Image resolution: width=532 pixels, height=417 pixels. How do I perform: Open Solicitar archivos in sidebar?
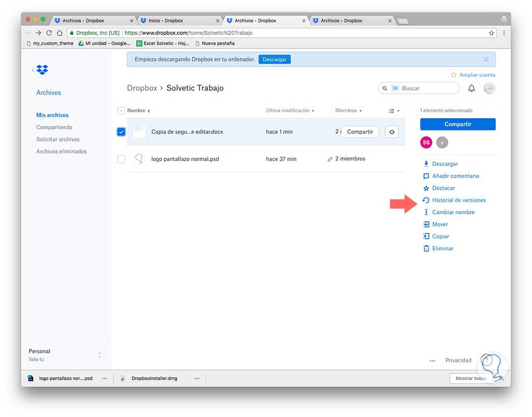point(58,139)
